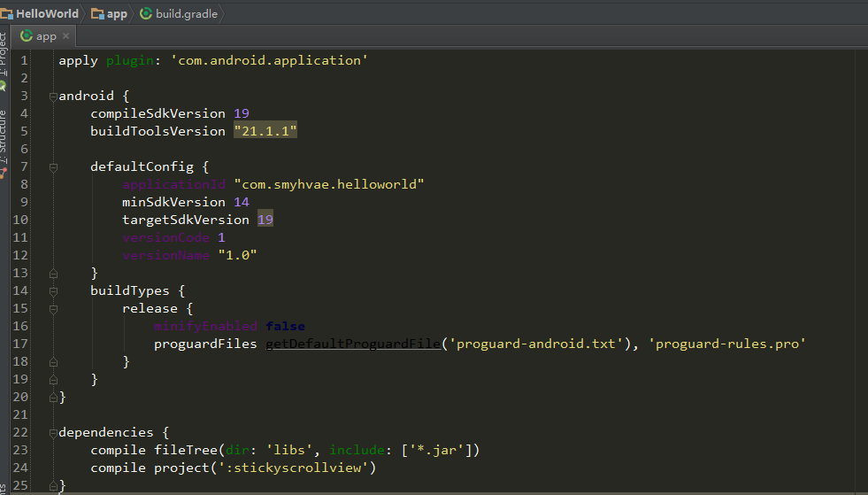
Task: Click compileSdkVersion value 19
Action: point(242,113)
